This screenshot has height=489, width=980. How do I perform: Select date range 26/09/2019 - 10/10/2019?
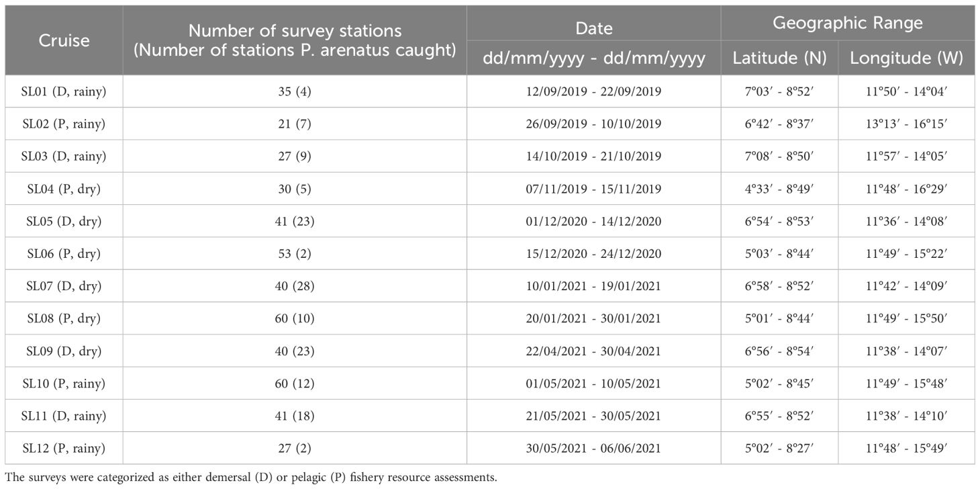tap(594, 124)
